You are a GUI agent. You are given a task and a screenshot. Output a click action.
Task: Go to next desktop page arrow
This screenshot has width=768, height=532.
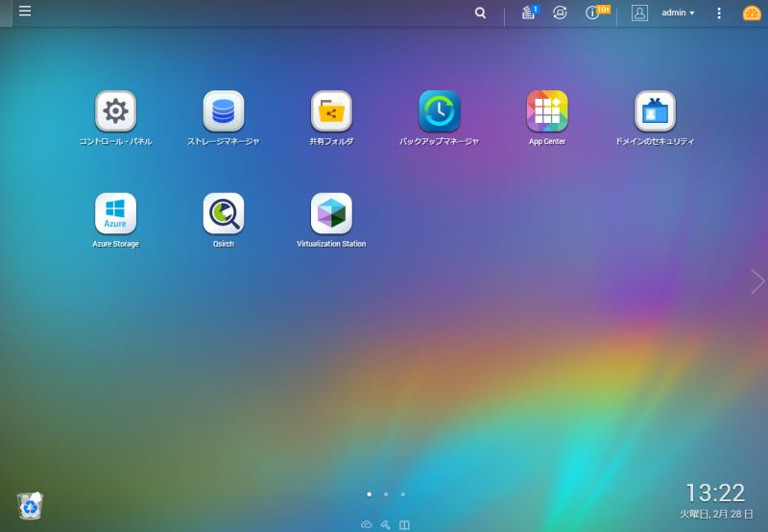click(x=757, y=281)
